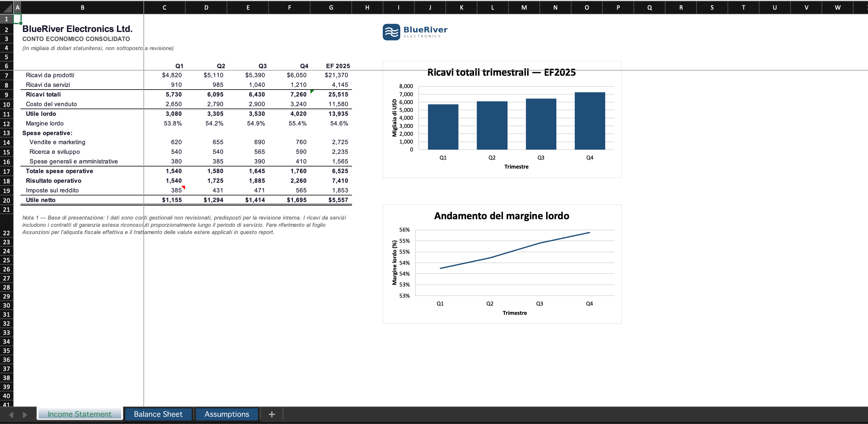
Task: Select full-year gross profit cell 13,935
Action: point(331,114)
